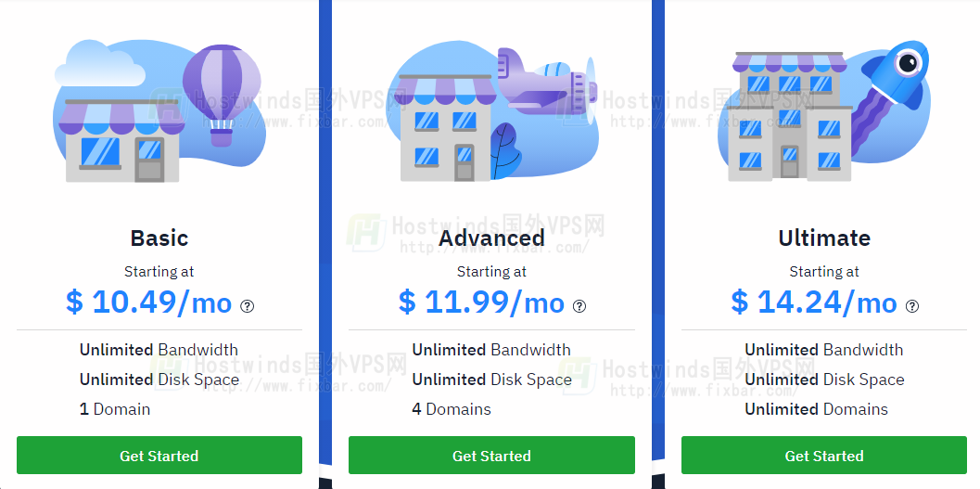Image resolution: width=980 pixels, height=489 pixels.
Task: Click the help icon beside $14.24/mo price
Action: [x=912, y=306]
